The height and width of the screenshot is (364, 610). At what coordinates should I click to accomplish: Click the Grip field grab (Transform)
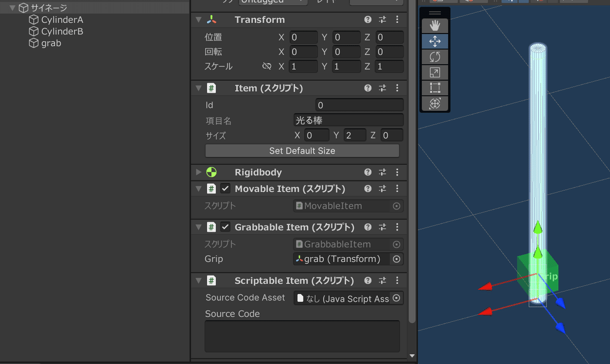342,259
